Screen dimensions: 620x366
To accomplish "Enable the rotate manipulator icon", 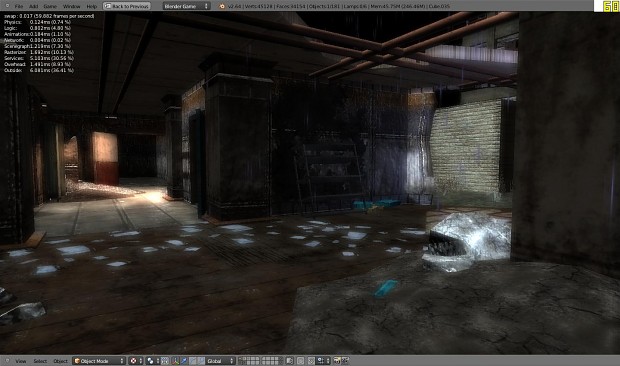I will [193, 360].
